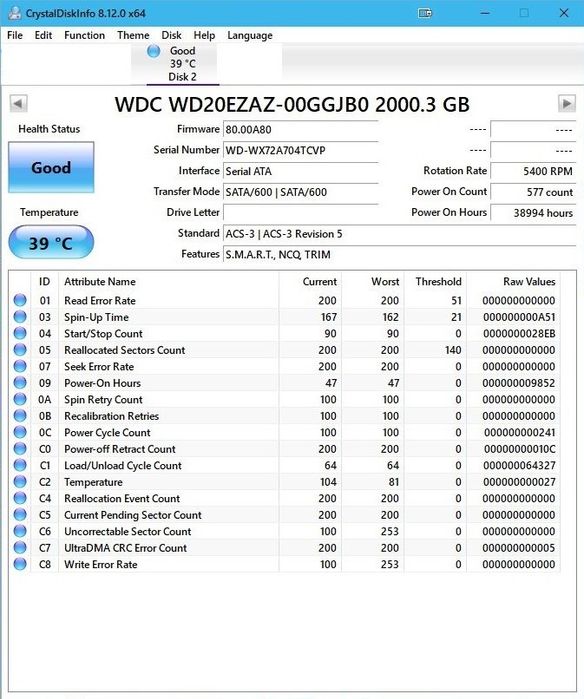Click the Current column header

pyautogui.click(x=320, y=282)
